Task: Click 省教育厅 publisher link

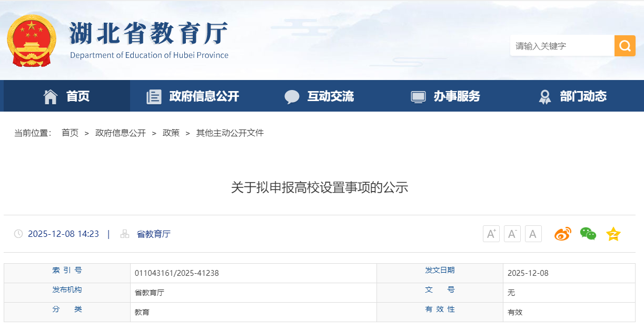Action: pos(153,234)
